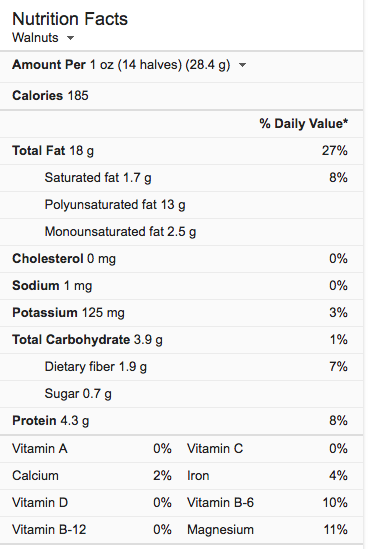Viewport: 368px width, 549px height.
Task: Click the Polyunsaturated fat 13 g entry
Action: coord(115,204)
